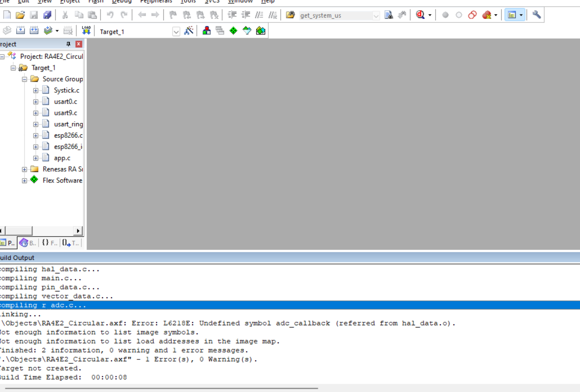The height and width of the screenshot is (392, 580).
Task: Open Manage Project Items icon
Action: 206,31
